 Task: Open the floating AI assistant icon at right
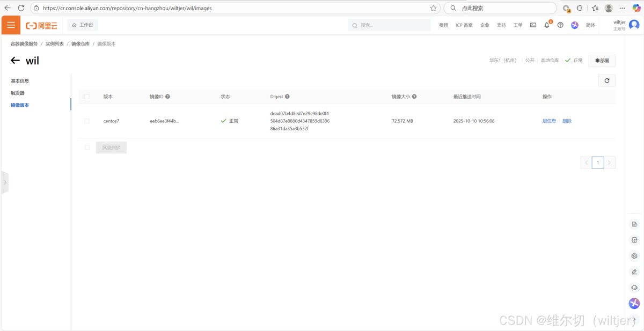[x=634, y=304]
